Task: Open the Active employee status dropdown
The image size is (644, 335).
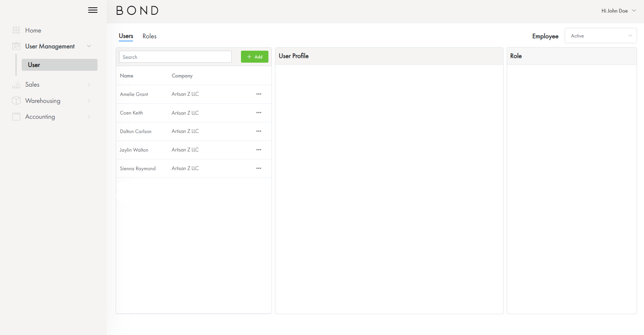Action: pyautogui.click(x=600, y=36)
